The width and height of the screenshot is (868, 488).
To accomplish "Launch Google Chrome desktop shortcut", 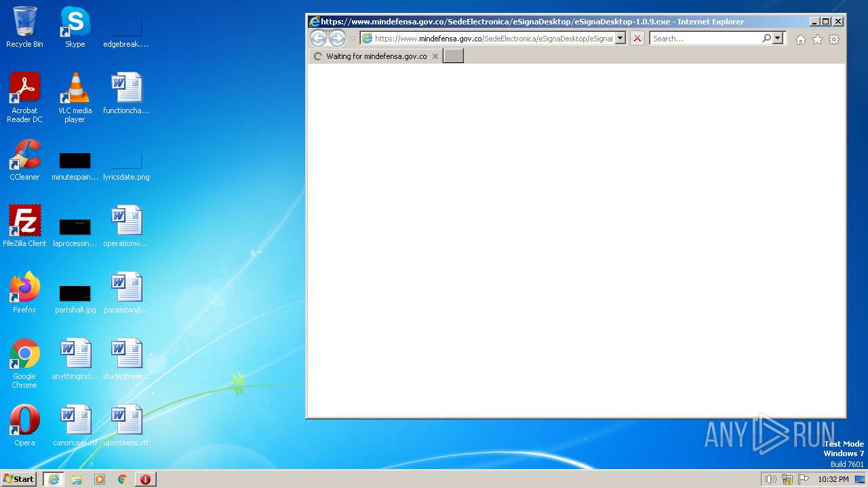I will 24,363.
